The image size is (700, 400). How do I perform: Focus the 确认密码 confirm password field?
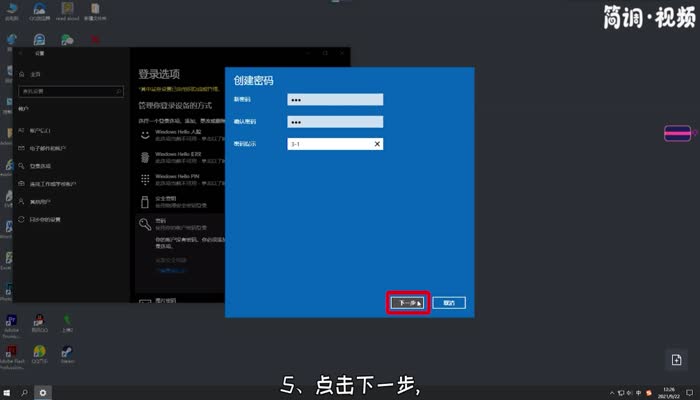pos(335,122)
